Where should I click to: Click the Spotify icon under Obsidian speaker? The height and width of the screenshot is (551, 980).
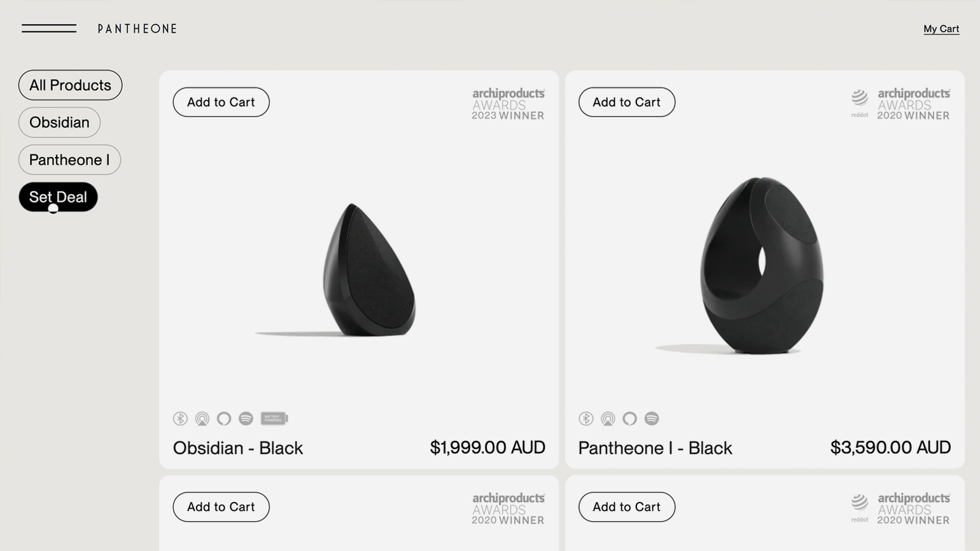[x=246, y=418]
